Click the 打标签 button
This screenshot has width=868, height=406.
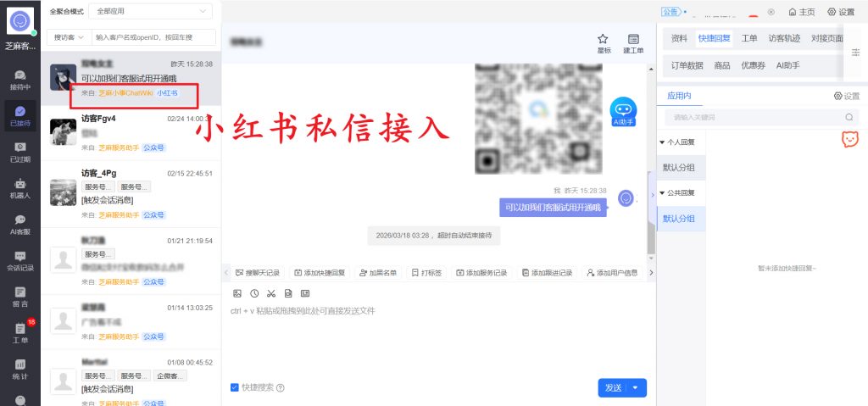tap(427, 273)
